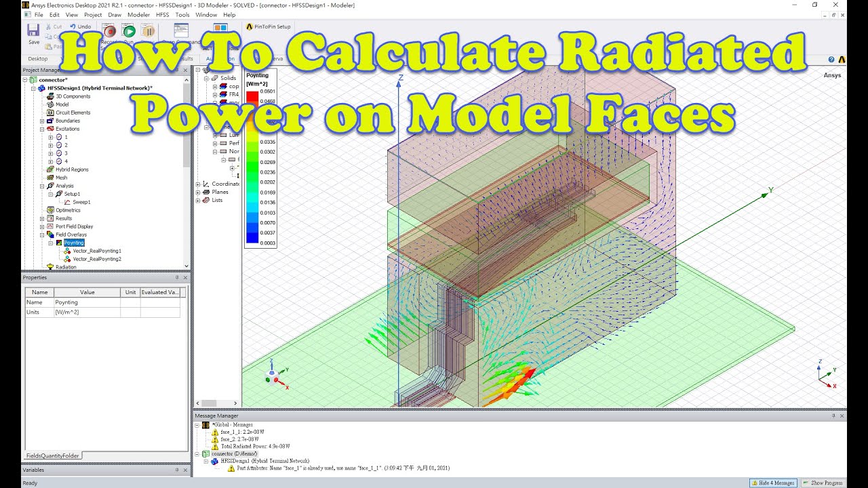Open the Tools menu
The image size is (868, 488).
pos(182,14)
